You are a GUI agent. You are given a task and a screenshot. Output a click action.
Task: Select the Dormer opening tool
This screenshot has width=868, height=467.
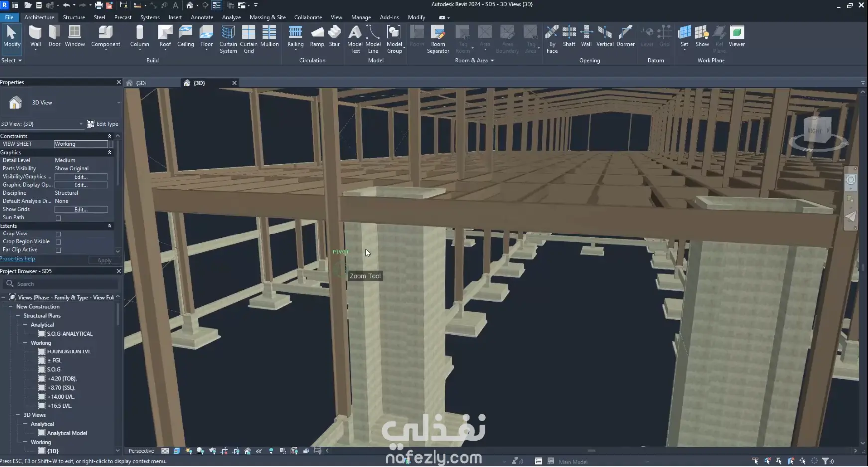coord(625,36)
